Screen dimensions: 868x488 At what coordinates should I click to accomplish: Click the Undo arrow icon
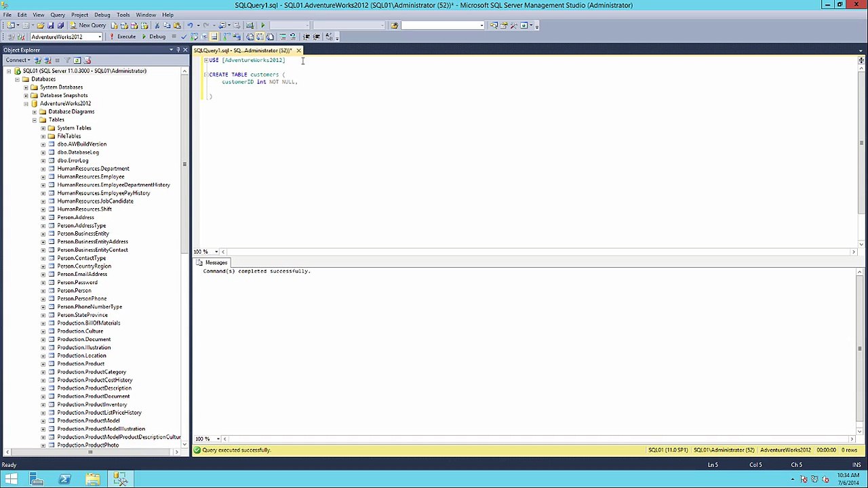tap(190, 25)
